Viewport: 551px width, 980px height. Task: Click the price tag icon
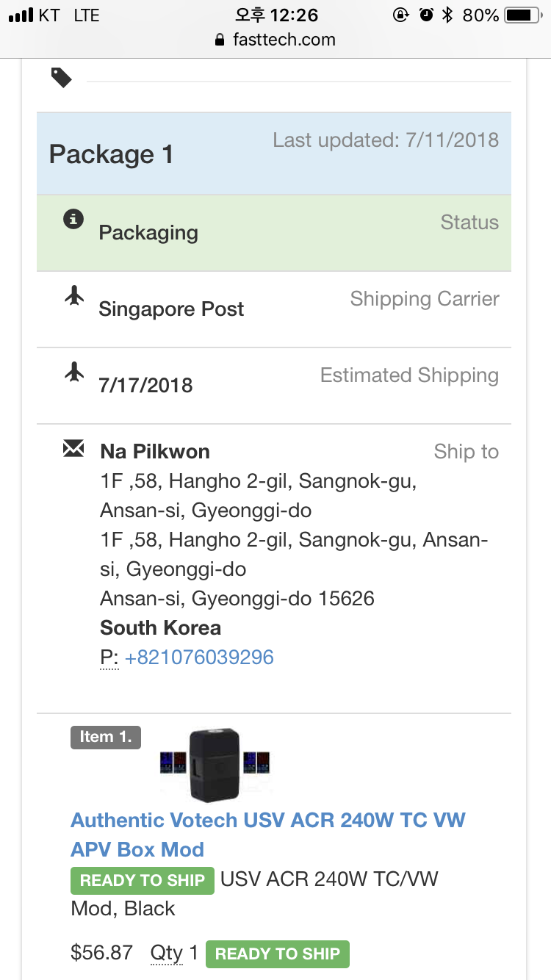(x=62, y=77)
